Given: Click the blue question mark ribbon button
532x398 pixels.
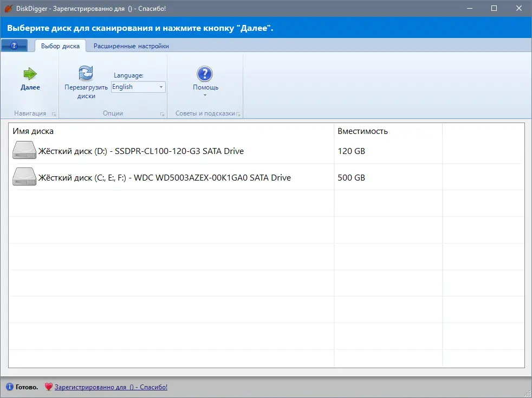Looking at the screenshot, I should click(14, 46).
